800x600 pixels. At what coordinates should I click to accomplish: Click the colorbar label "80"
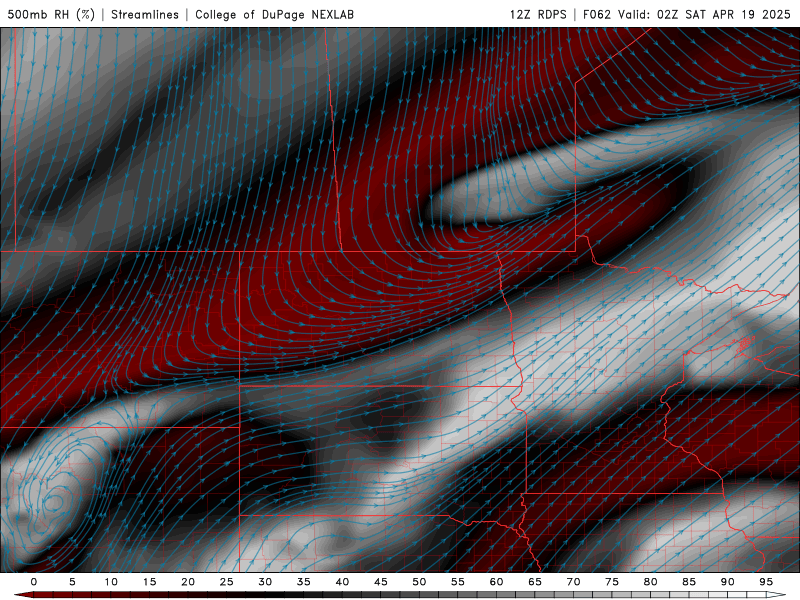point(650,582)
